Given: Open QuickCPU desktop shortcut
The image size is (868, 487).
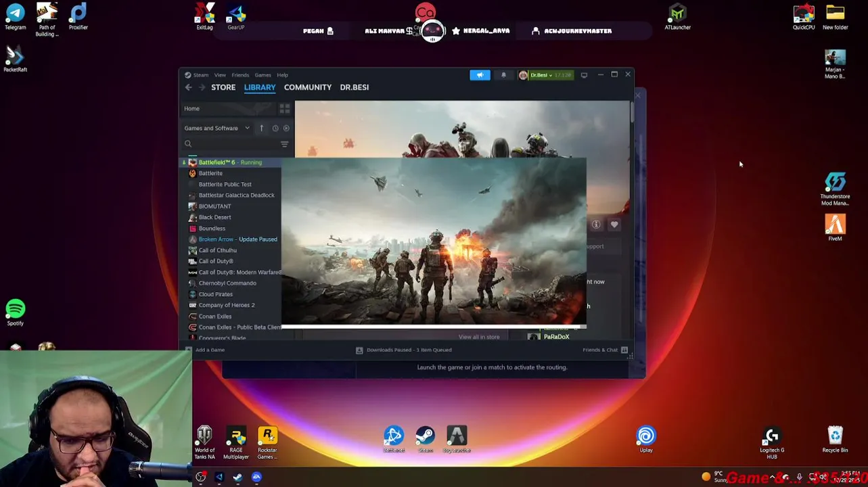Looking at the screenshot, I should pos(804,17).
